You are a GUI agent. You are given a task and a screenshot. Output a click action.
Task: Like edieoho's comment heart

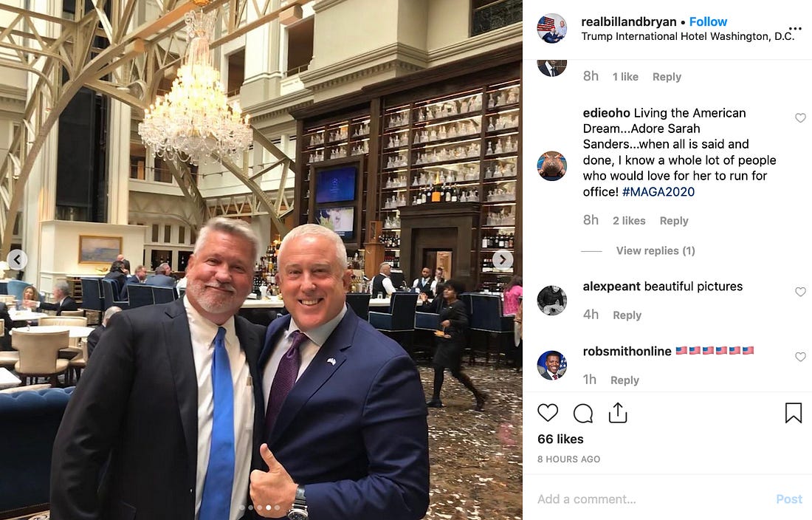pos(801,118)
